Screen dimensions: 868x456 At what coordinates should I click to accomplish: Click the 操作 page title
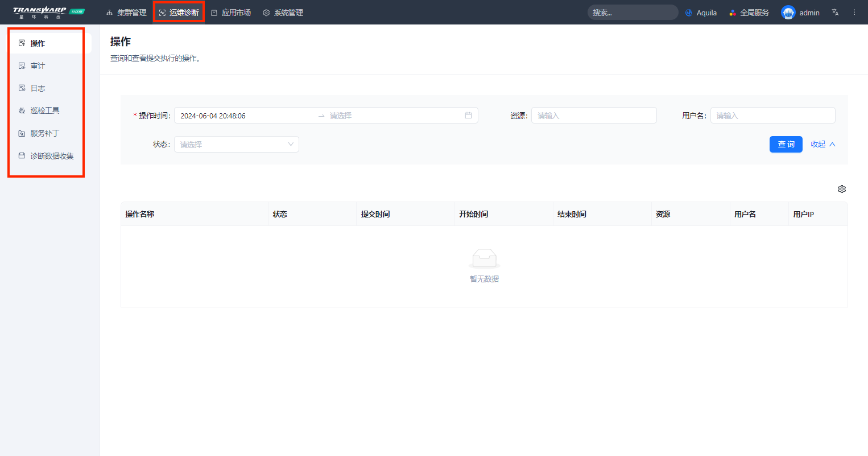(121, 42)
